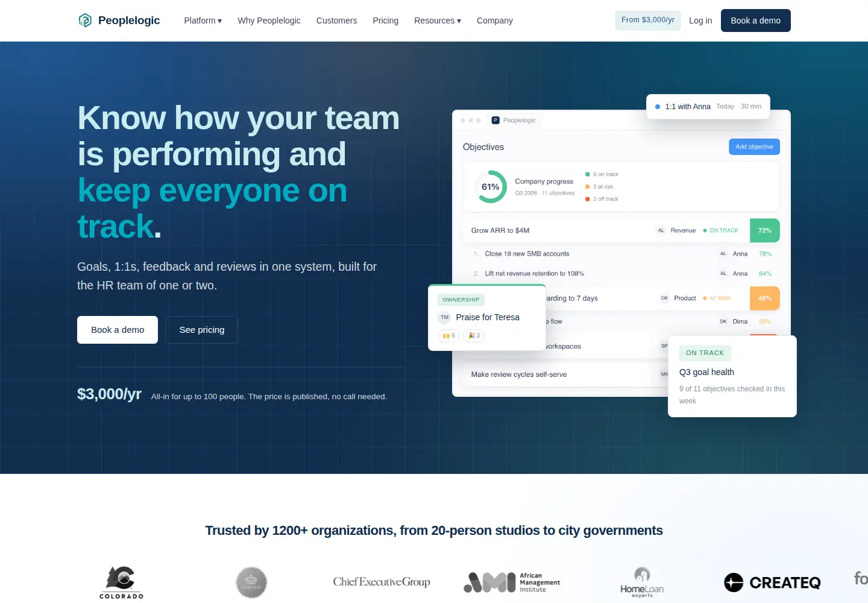
Task: Click the Grow ARR to $4M objective
Action: pyautogui.click(x=500, y=230)
